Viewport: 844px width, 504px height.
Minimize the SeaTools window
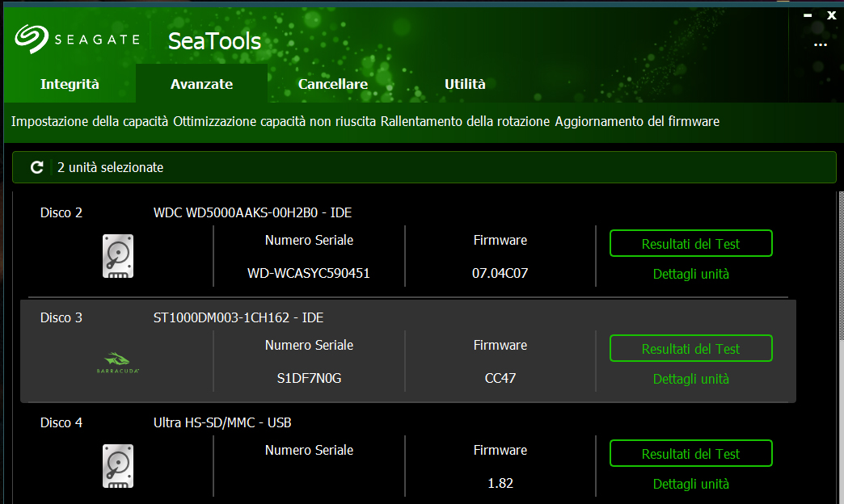[808, 15]
